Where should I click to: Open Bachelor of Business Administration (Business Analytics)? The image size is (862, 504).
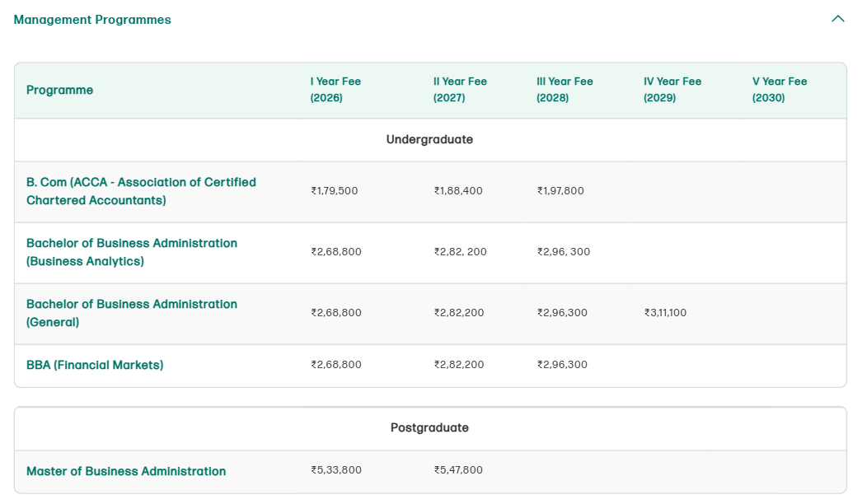tap(131, 252)
